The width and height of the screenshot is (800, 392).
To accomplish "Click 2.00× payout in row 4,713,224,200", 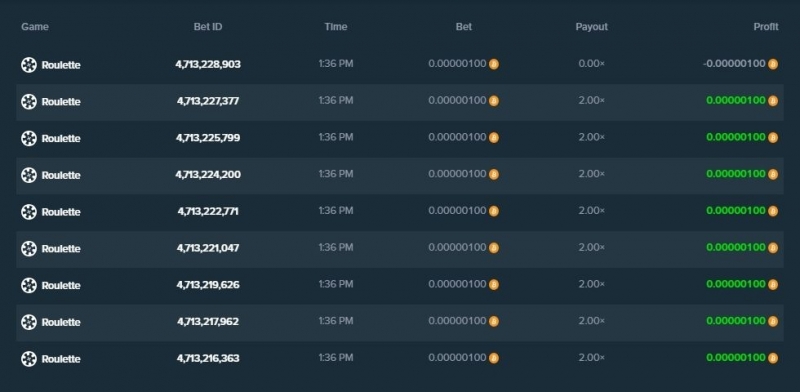I will 592,174.
